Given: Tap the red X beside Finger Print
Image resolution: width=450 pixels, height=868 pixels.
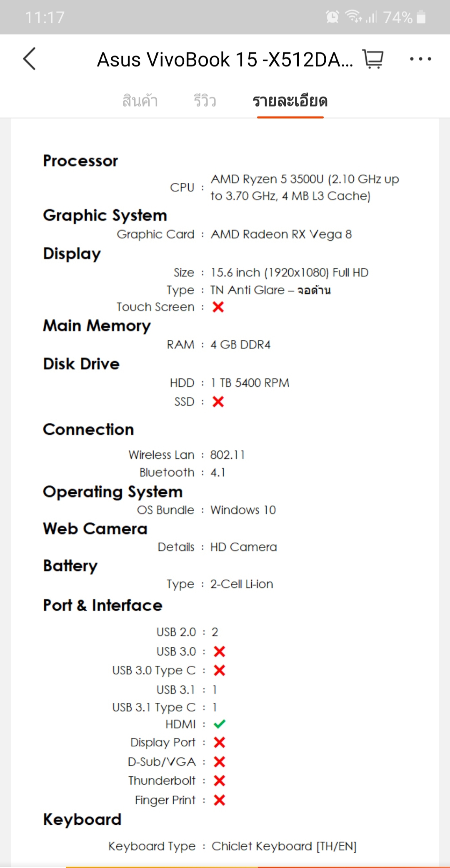Looking at the screenshot, I should 219,800.
